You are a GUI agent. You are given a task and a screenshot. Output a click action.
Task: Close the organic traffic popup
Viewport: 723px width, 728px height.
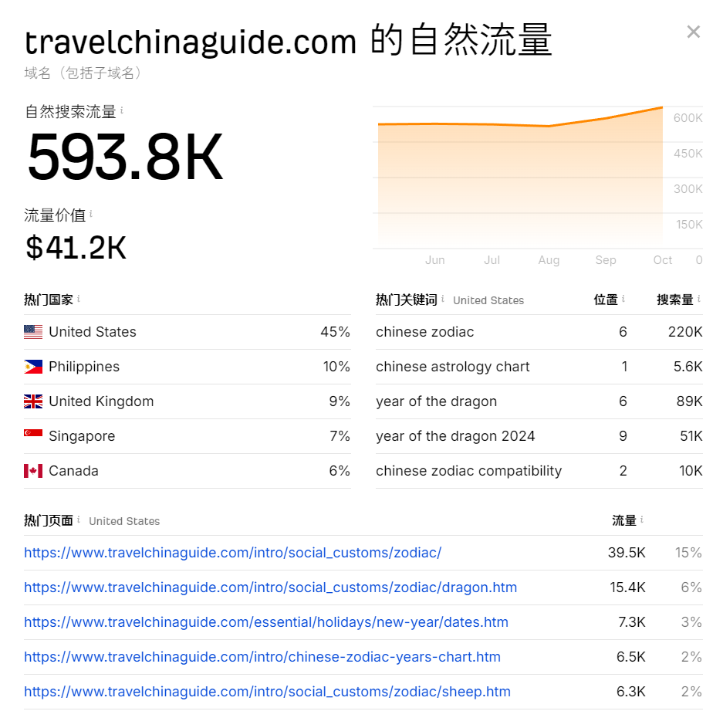693,32
